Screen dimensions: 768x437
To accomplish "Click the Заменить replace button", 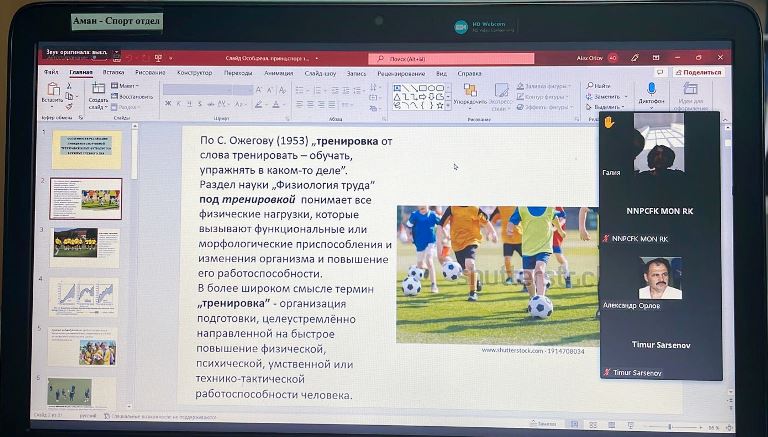I will 603,97.
